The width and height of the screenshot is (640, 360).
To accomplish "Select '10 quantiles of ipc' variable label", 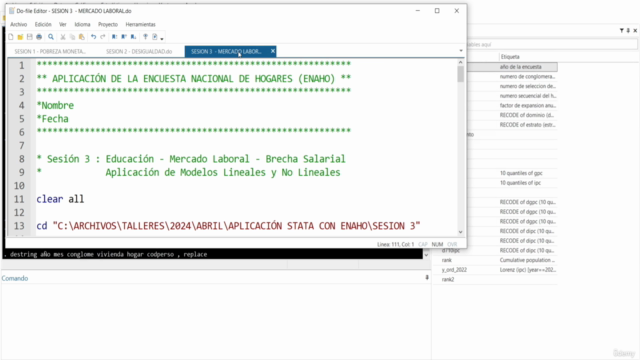I will 520,183.
